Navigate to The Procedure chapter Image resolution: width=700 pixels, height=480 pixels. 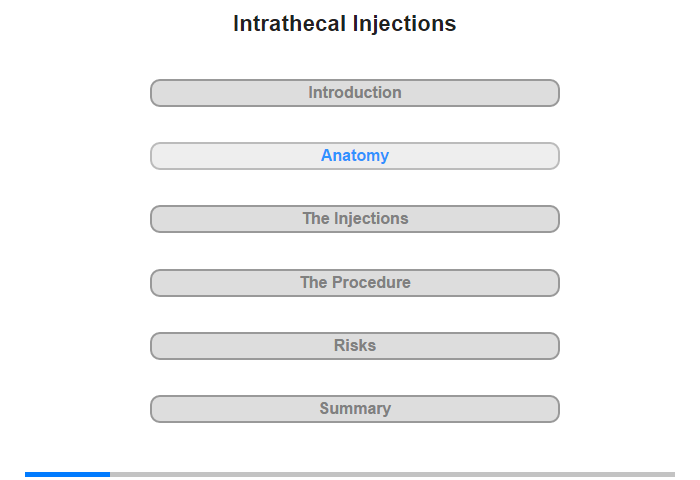[354, 283]
